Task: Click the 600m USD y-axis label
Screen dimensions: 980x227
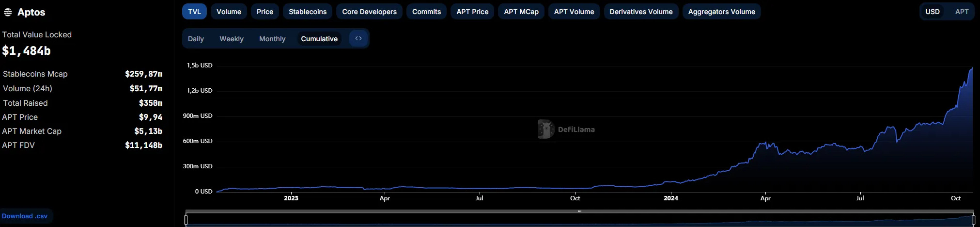Action: pos(198,141)
